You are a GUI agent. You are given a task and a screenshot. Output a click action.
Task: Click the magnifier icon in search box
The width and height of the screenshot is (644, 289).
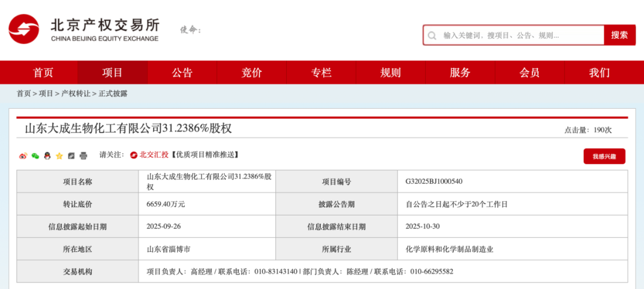[432, 35]
